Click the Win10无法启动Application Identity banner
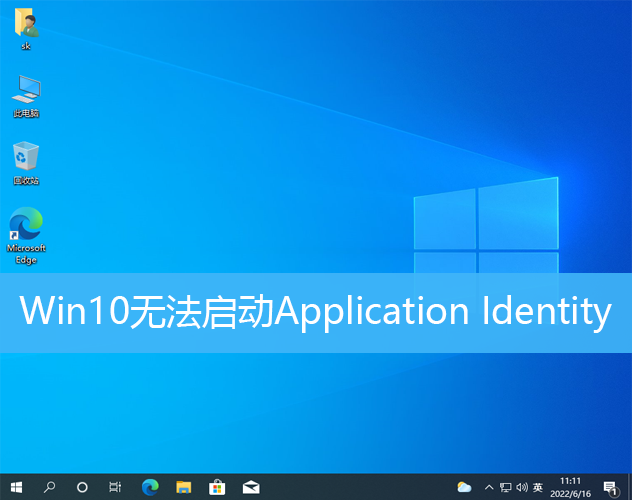 [x=316, y=312]
